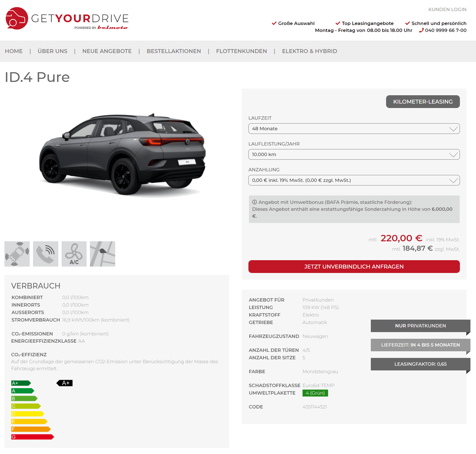Screen dimensions: 476x454
Task: Click the green A efficiency bar
Action: [x=23, y=391]
